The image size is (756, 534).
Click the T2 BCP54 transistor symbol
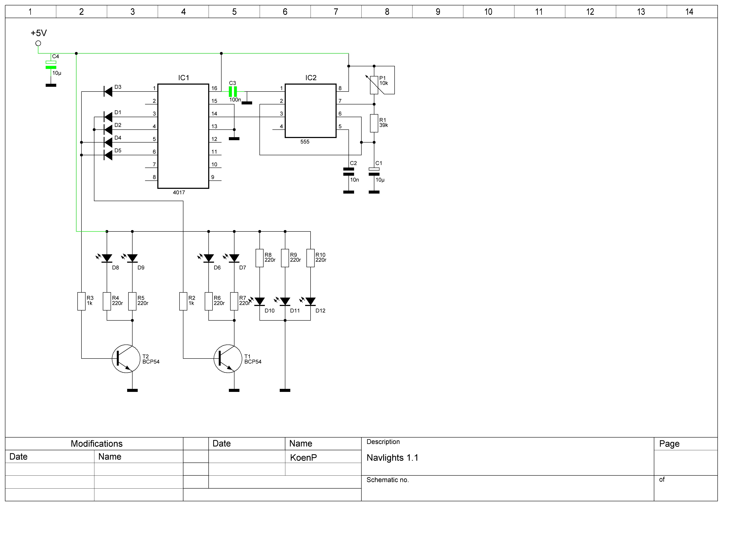tap(126, 359)
